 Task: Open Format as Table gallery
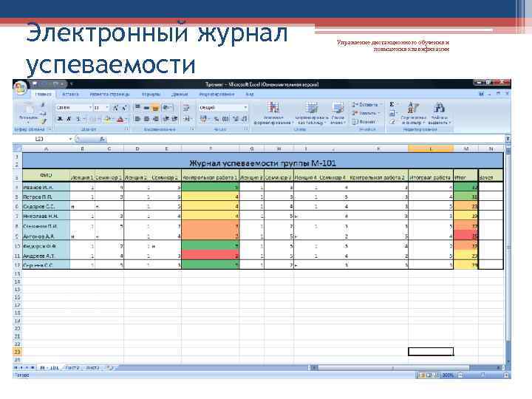[311, 113]
